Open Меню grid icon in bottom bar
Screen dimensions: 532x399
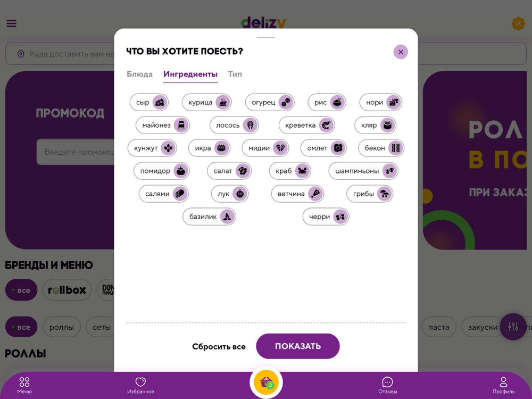pyautogui.click(x=24, y=382)
